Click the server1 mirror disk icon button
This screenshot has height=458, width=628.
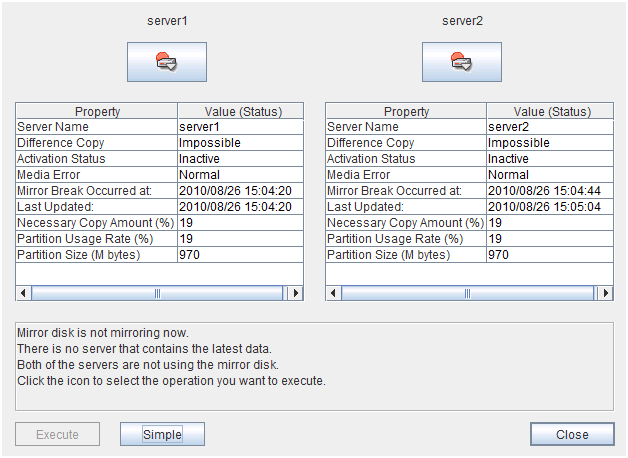(166, 62)
